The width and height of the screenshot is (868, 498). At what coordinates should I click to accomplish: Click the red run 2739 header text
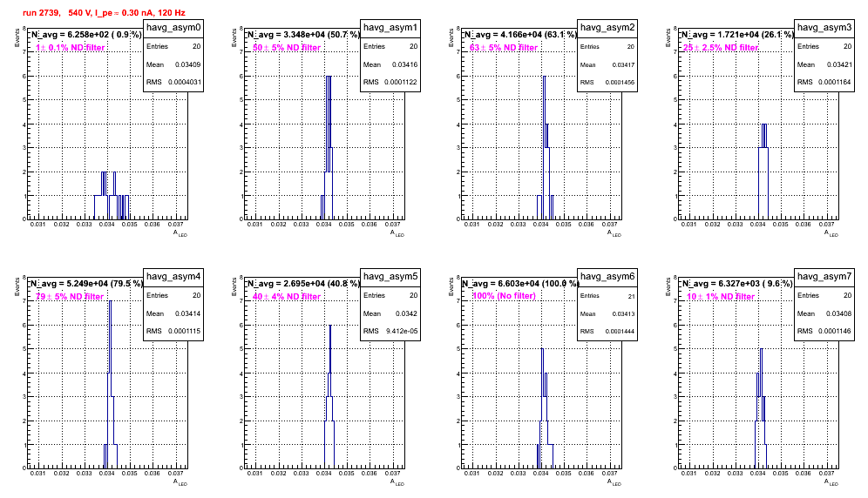coord(104,12)
